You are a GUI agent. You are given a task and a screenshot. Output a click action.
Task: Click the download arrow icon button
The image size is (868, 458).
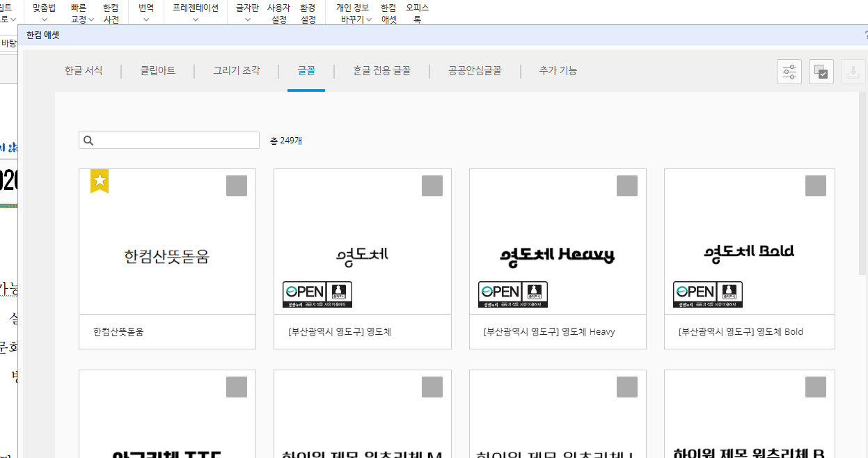click(x=853, y=72)
